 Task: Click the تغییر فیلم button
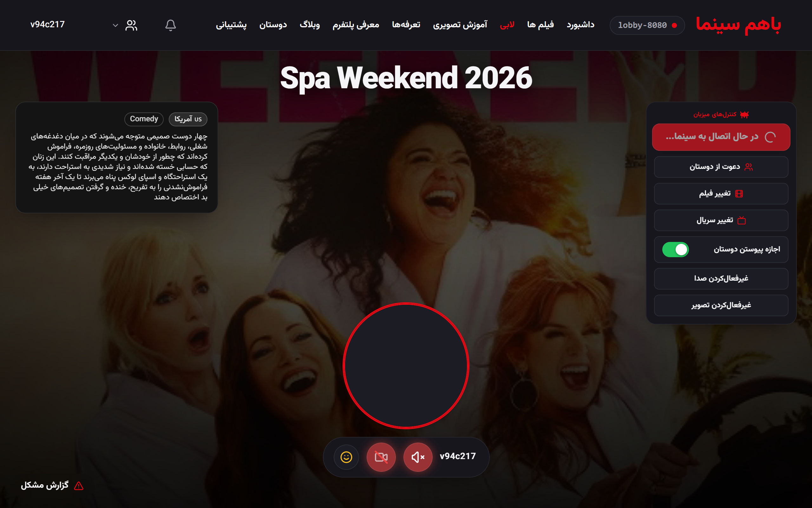click(x=721, y=194)
